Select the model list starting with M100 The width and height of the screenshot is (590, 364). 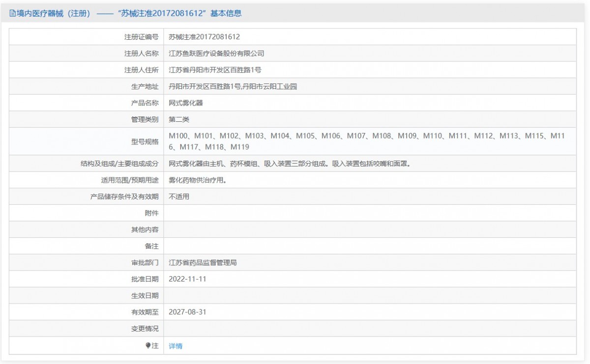pos(367,141)
